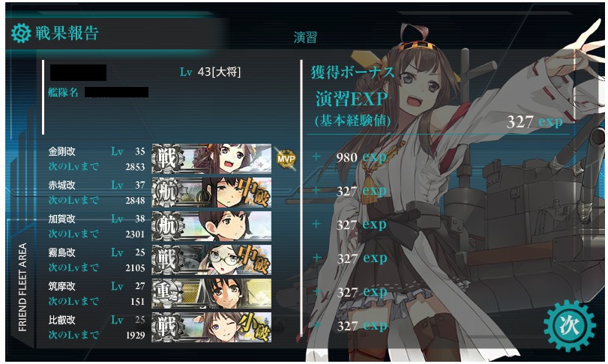Click the 中破 damage badge on 霧島改
This screenshot has width=608, height=364.
[x=253, y=259]
